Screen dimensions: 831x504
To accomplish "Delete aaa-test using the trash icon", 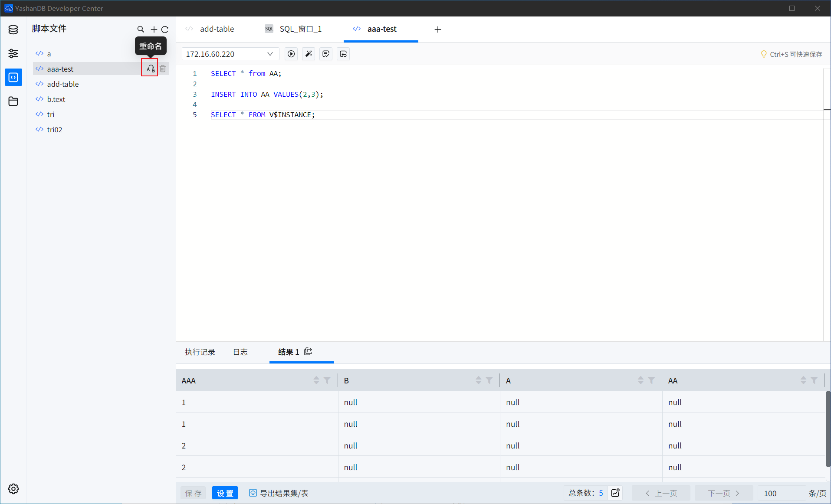I will [x=163, y=68].
